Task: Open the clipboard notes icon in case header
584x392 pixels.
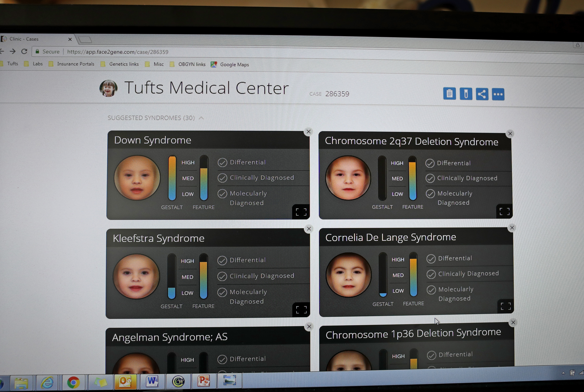Action: tap(449, 94)
